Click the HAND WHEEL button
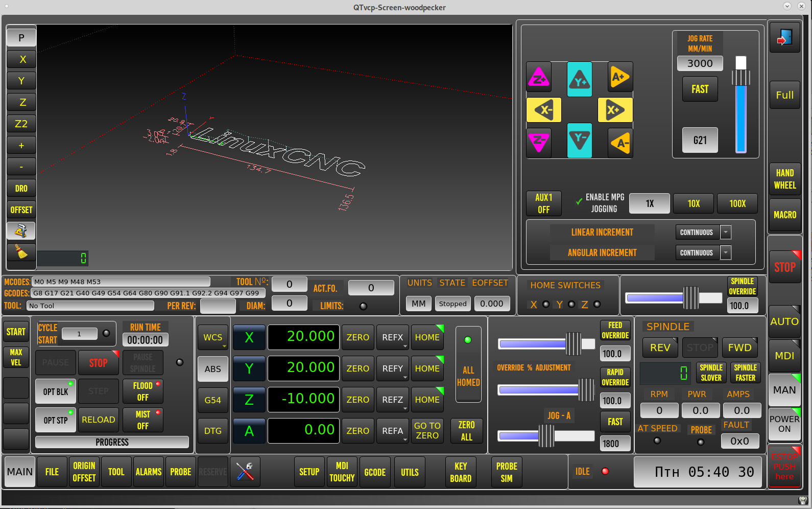Viewport: 812px width, 509px height. pyautogui.click(x=785, y=179)
